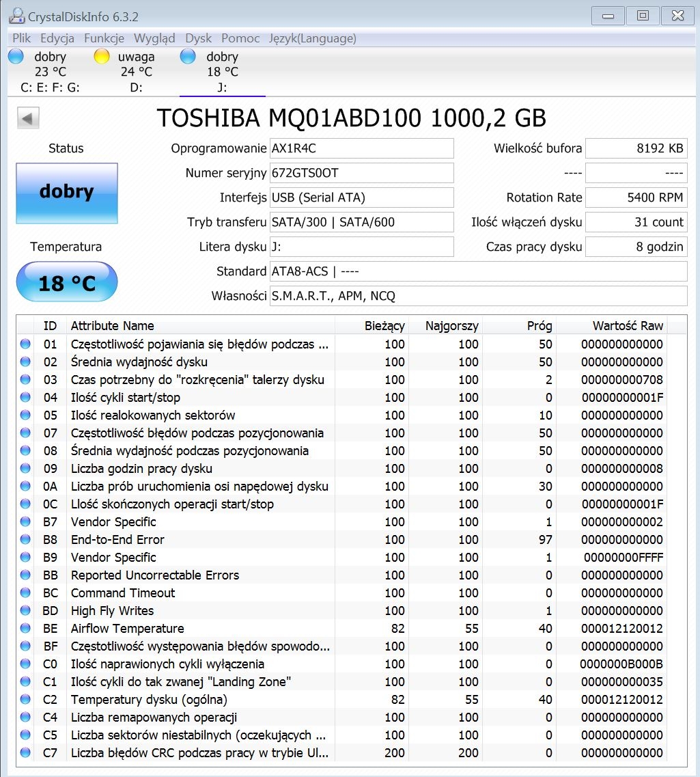Click the Najgorszy column header

click(446, 325)
